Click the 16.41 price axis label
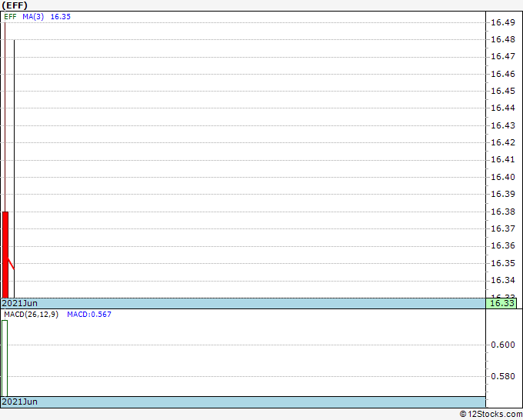 click(x=503, y=160)
